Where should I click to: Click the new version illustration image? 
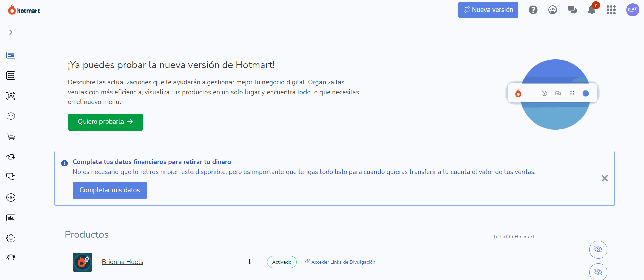(x=552, y=94)
